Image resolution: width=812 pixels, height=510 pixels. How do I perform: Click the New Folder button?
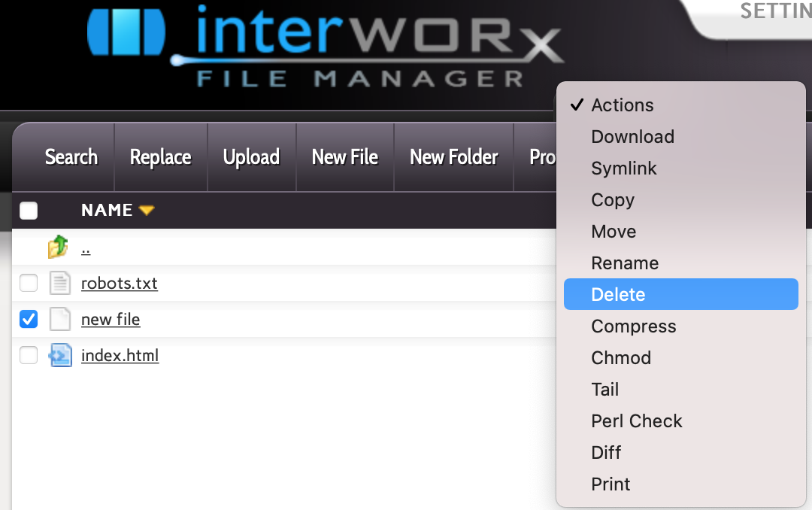click(x=453, y=157)
